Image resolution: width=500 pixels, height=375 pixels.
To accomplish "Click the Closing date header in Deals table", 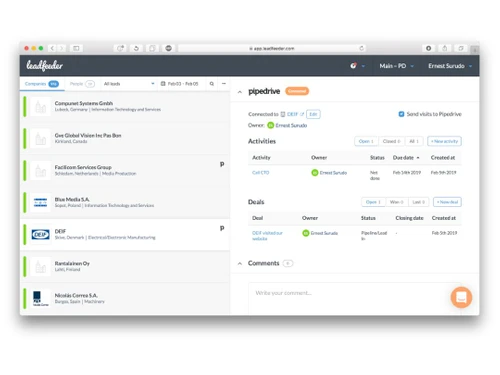I will (x=409, y=218).
